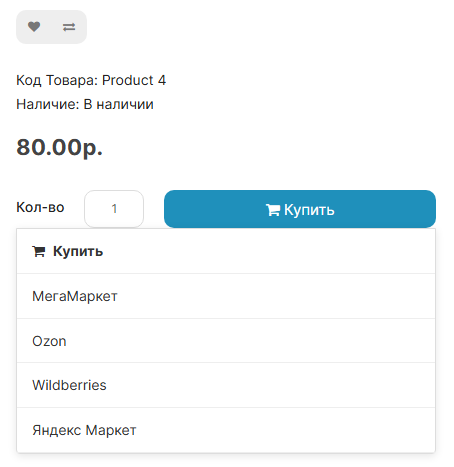
Task: Add product to wishlist via heart icon
Action: (34, 27)
